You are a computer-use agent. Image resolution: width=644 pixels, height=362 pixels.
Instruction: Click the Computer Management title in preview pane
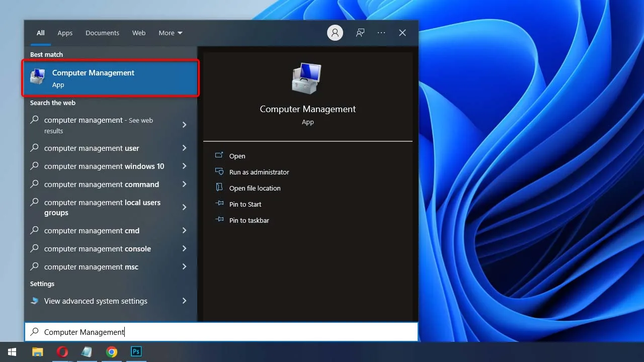pos(307,109)
